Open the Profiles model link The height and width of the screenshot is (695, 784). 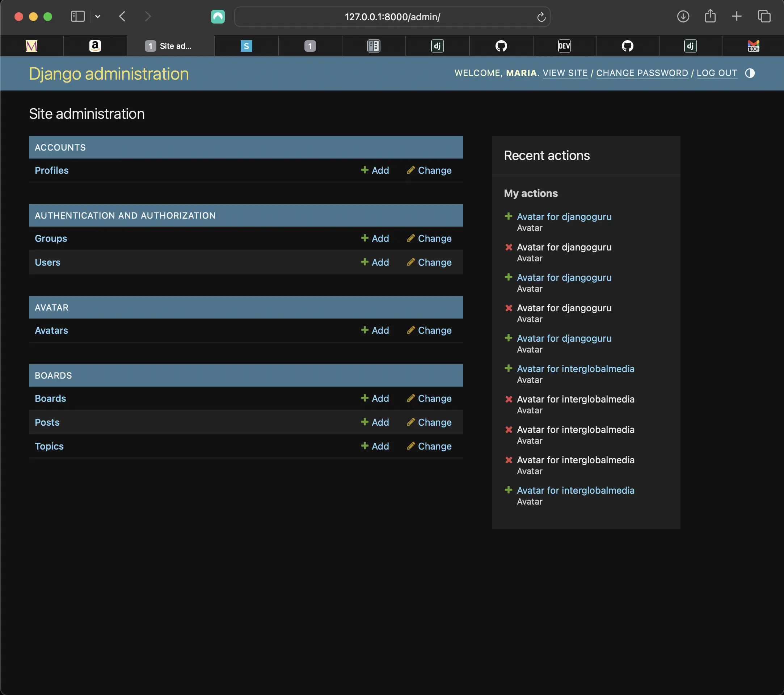tap(51, 170)
